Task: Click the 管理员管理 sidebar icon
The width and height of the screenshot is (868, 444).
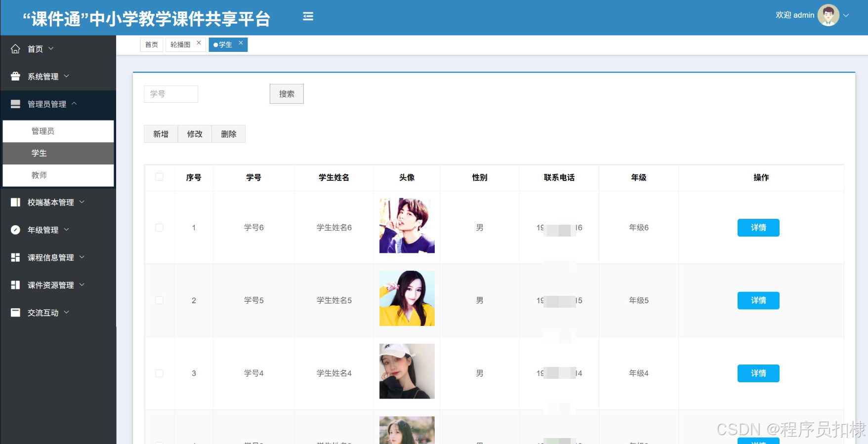Action: coord(15,104)
